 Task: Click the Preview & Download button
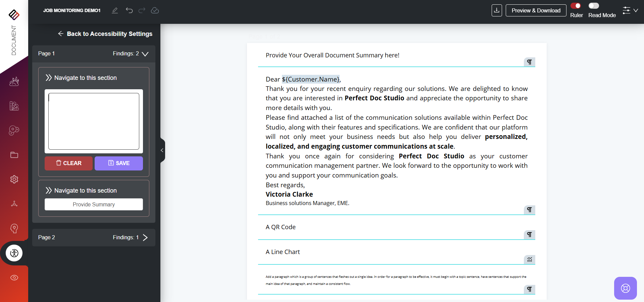[536, 10]
